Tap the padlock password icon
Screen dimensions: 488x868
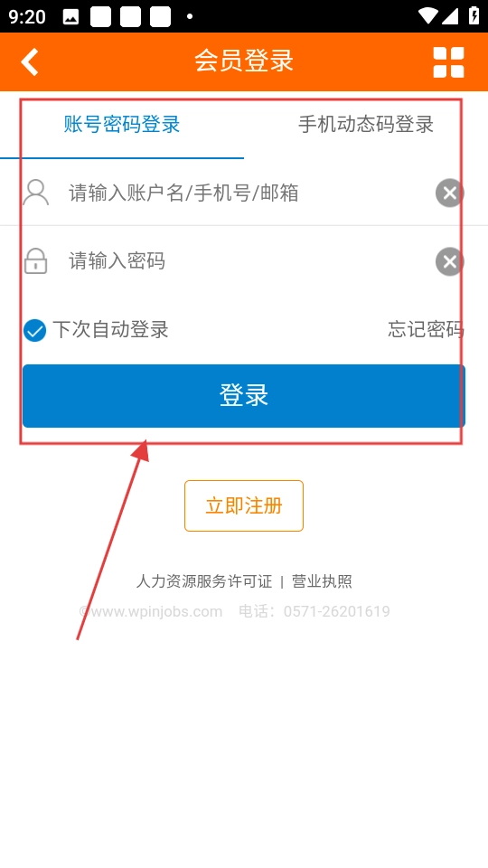pyautogui.click(x=36, y=260)
